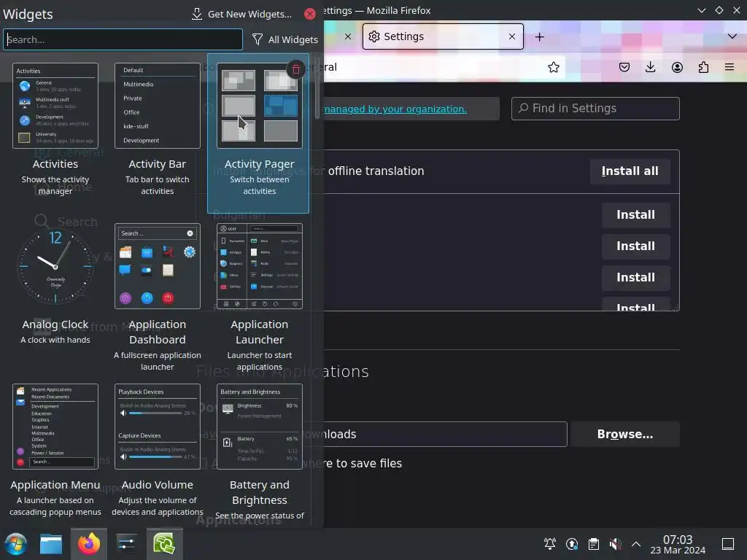Open the list all tabs dropdown
747x560 pixels.
tap(732, 36)
